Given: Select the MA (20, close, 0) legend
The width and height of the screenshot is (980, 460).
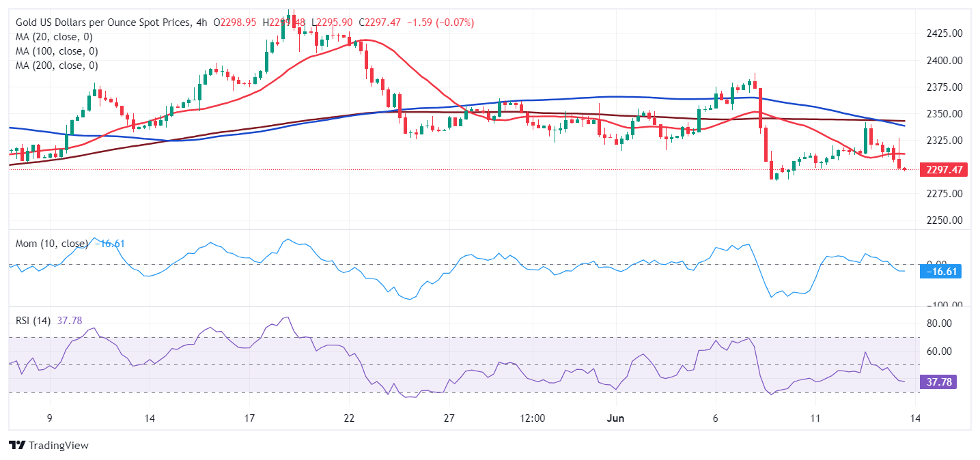Looking at the screenshot, I should (x=54, y=37).
